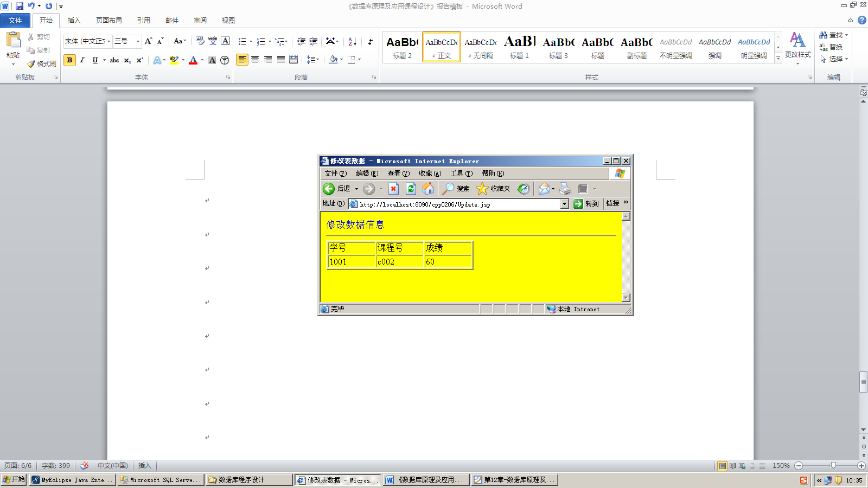
Task: Switch to the 插入 Insert tab
Action: (74, 21)
